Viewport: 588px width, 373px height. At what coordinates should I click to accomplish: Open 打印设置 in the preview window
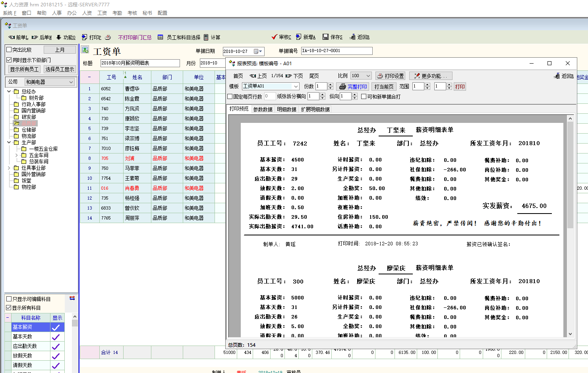(390, 76)
